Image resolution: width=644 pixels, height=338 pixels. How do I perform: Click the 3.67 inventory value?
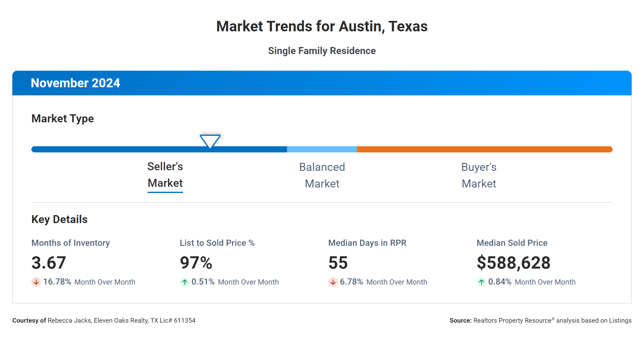click(x=49, y=263)
